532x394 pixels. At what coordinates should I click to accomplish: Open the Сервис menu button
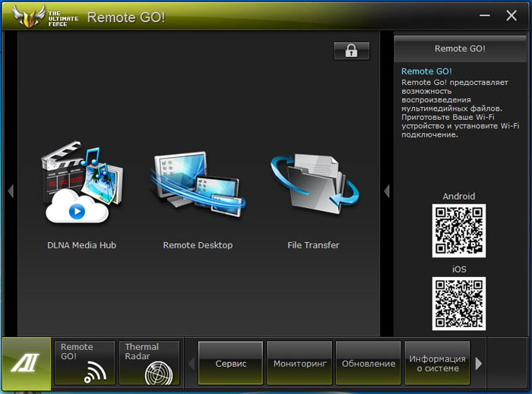click(x=231, y=363)
